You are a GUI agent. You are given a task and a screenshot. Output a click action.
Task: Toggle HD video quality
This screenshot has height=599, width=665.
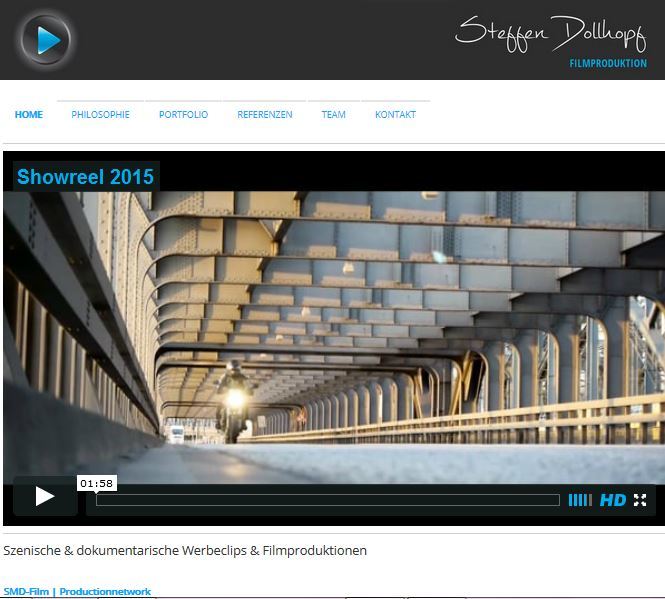click(x=612, y=500)
